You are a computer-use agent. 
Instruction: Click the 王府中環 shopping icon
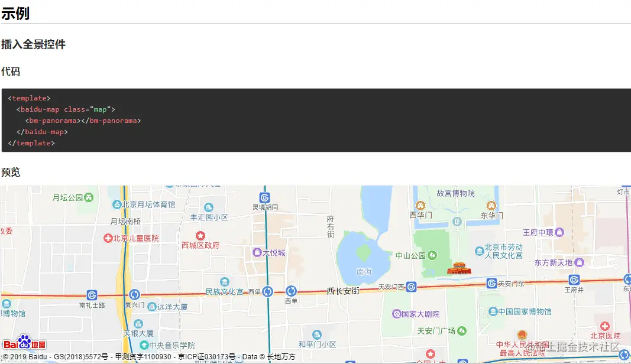click(x=559, y=232)
